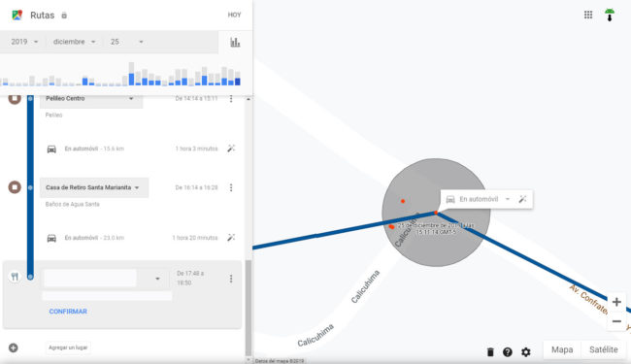Click the CONFIRMAR link
The image size is (631, 364).
click(x=68, y=312)
